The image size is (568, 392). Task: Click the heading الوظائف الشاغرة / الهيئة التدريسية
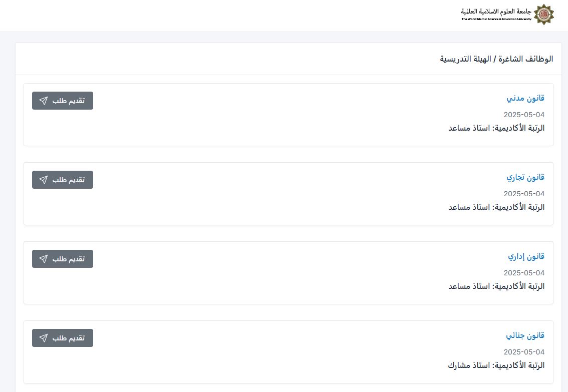496,59
